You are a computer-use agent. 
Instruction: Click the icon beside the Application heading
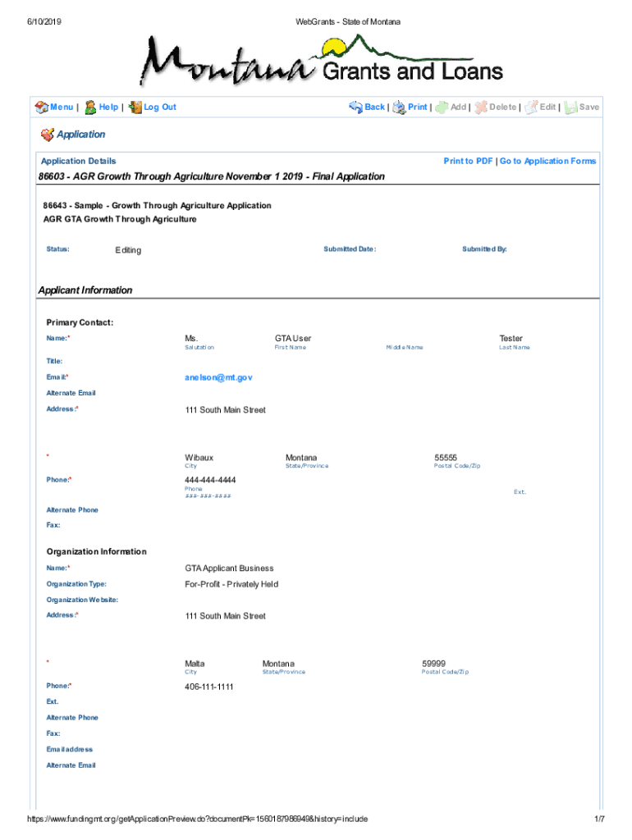point(47,135)
